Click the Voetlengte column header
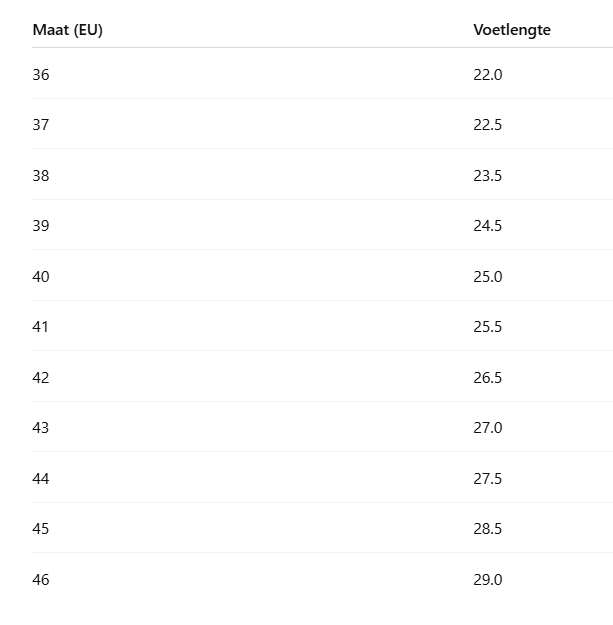Image resolution: width=613 pixels, height=625 pixels. [x=512, y=30]
